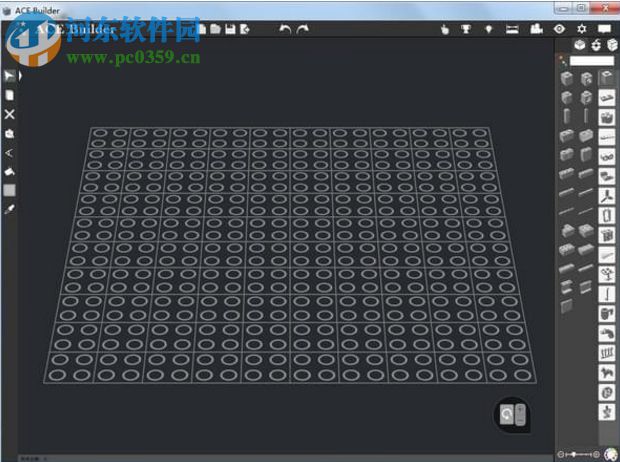The width and height of the screenshot is (620, 462).
Task: Create a new file from the toolbar
Action: point(202,29)
